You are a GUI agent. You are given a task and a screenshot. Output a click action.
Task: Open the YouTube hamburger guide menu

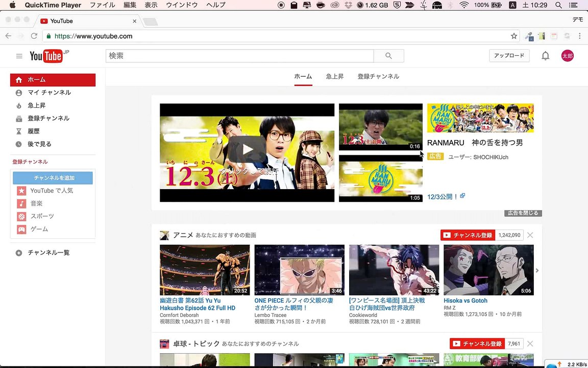[x=19, y=56]
